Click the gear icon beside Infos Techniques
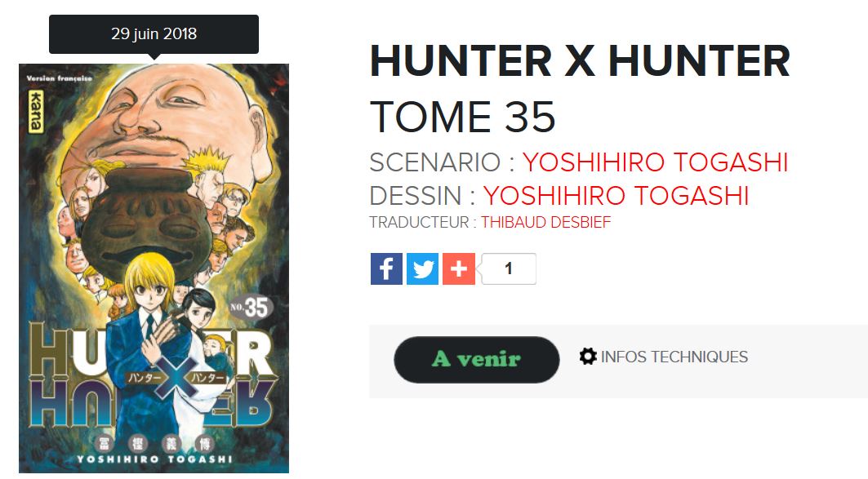 pyautogui.click(x=588, y=357)
